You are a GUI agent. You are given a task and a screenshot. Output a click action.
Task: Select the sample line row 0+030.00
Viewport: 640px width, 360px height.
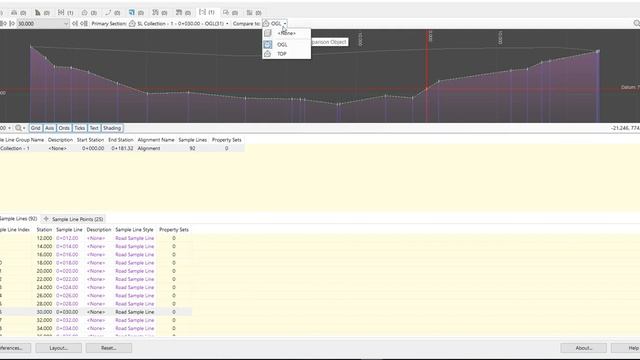click(x=96, y=312)
